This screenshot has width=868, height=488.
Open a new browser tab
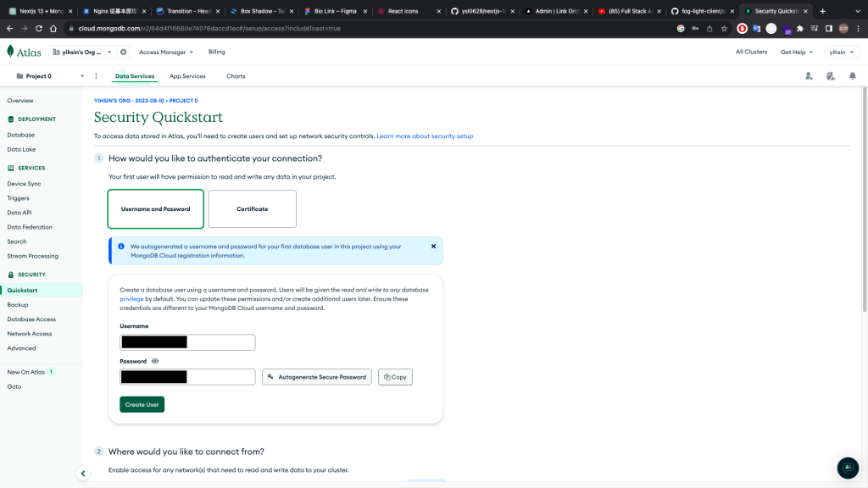[822, 11]
